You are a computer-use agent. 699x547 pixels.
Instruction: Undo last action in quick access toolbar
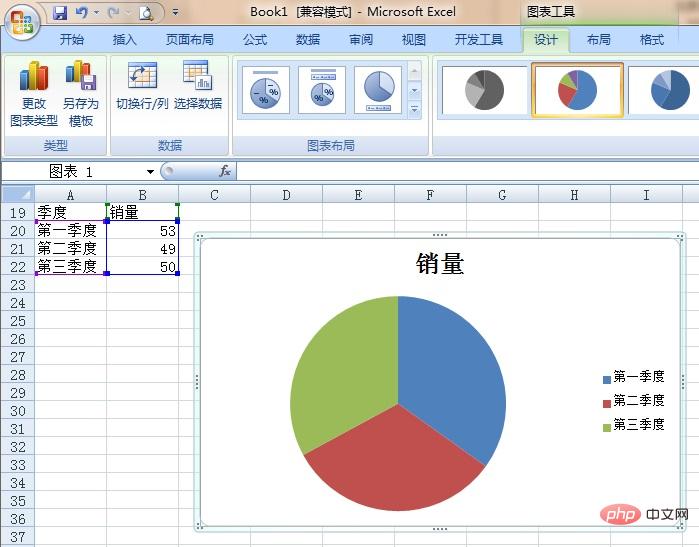[x=81, y=12]
